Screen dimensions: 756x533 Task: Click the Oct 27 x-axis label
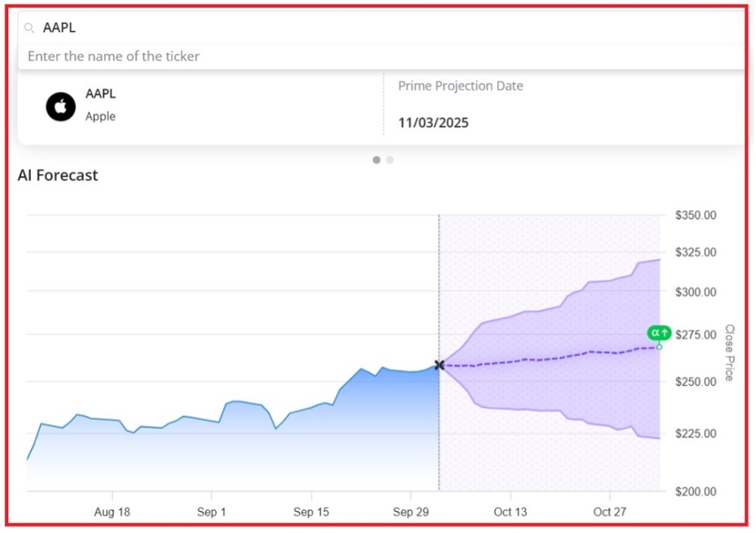[x=609, y=512]
